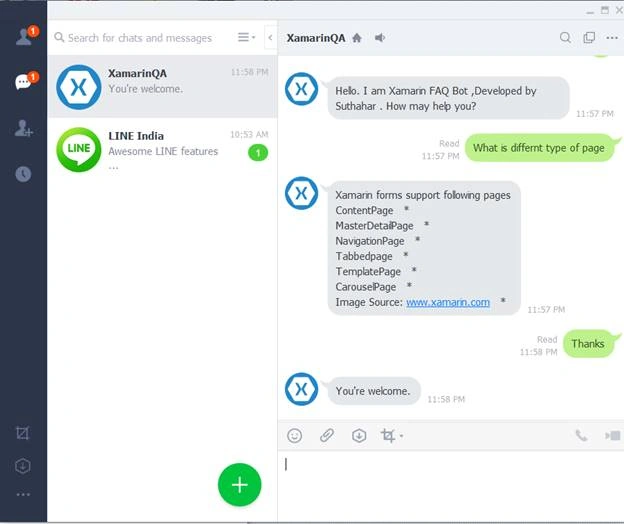The height and width of the screenshot is (524, 624).
Task: Click the home icon beside XamarinQA
Action: pos(357,38)
